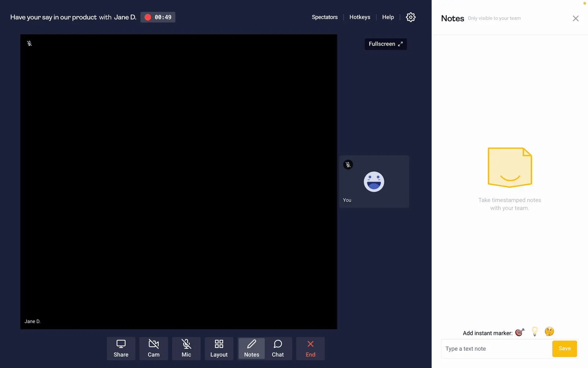Expand video with Fullscreen button

[x=386, y=44]
